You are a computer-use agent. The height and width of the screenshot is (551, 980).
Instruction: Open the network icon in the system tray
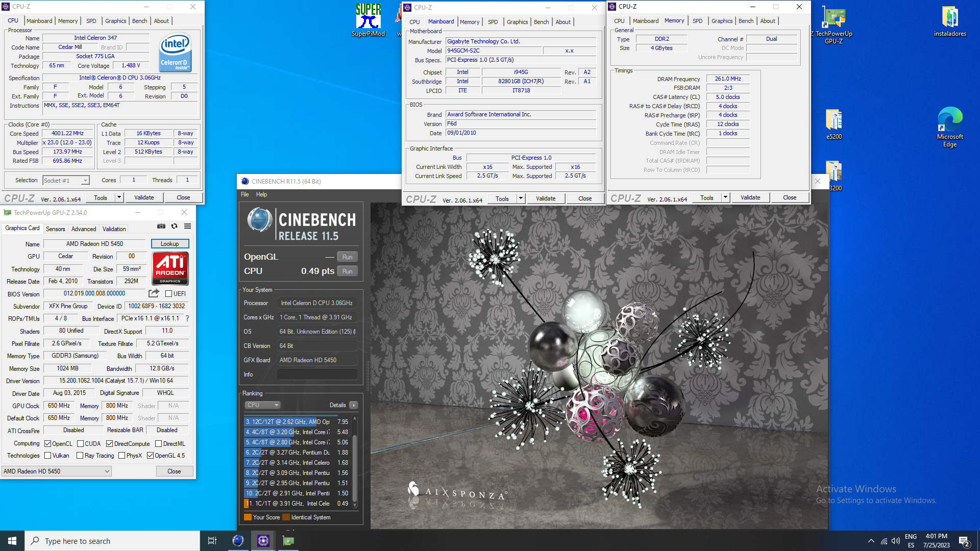[x=884, y=541]
